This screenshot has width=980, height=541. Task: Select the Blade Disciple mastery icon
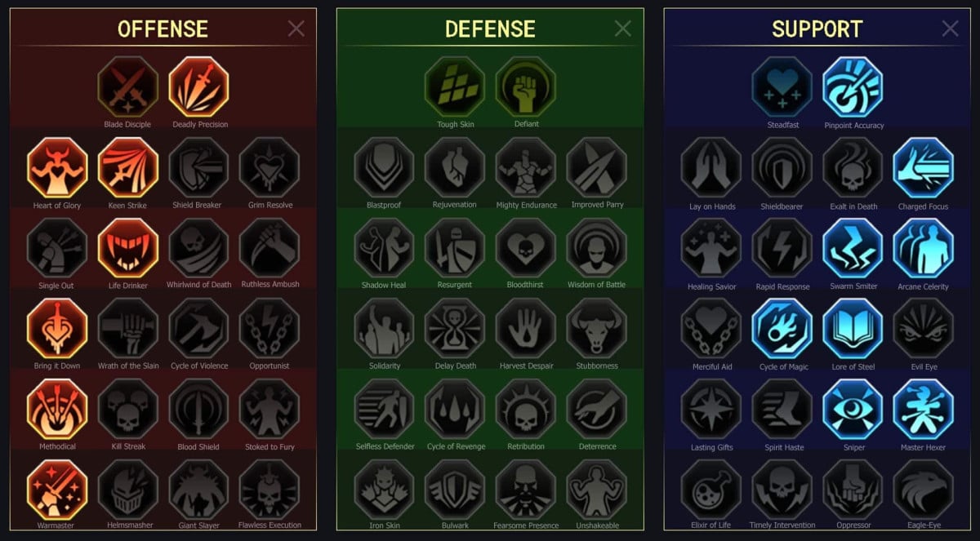127,86
